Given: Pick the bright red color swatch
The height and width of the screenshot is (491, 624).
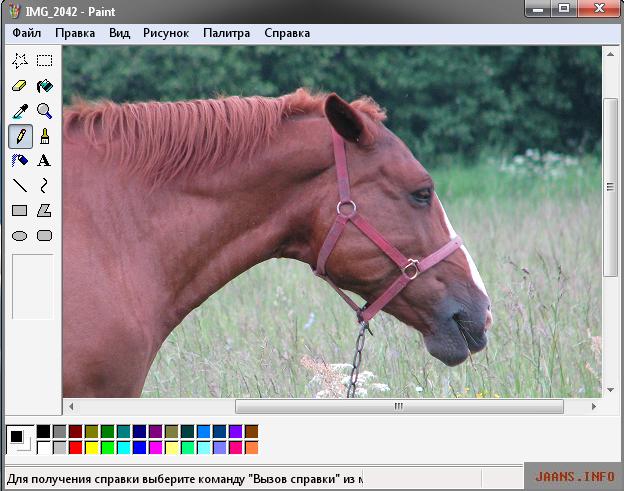Looking at the screenshot, I should point(76,447).
